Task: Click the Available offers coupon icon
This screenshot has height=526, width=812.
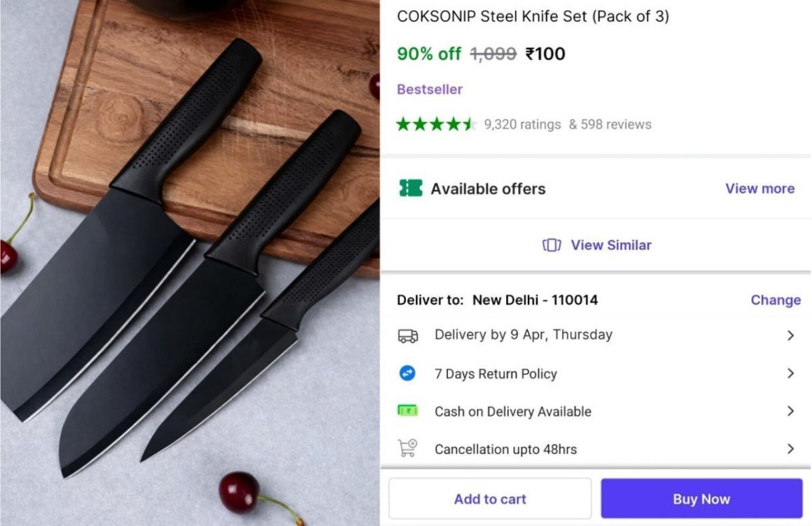Action: [x=409, y=189]
